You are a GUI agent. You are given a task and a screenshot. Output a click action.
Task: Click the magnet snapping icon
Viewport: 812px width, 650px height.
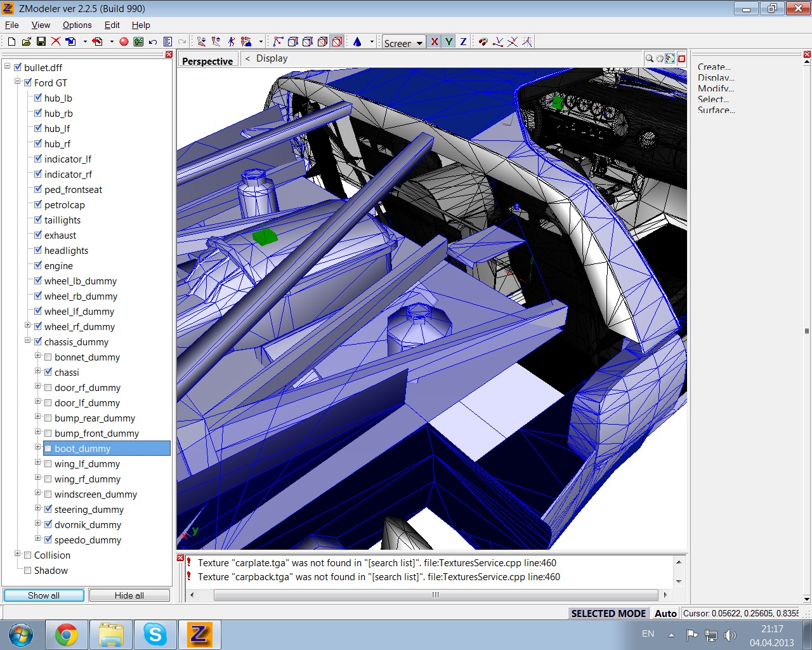tap(483, 42)
